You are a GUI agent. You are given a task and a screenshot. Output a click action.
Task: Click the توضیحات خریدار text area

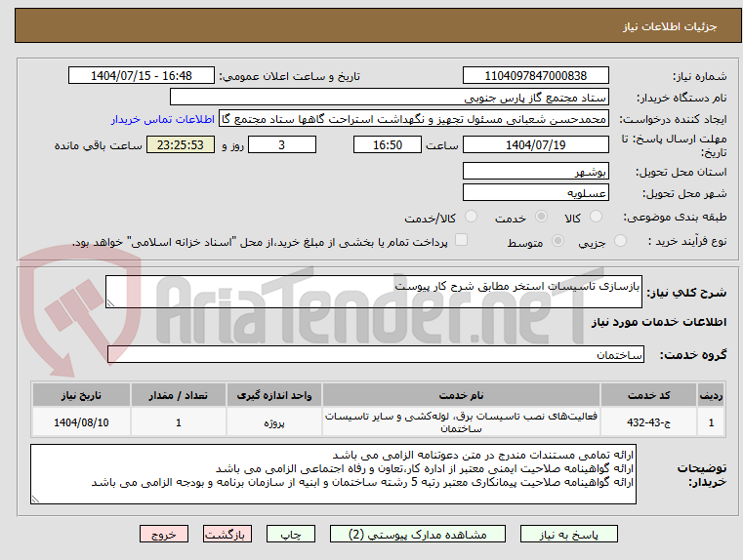pos(333,474)
